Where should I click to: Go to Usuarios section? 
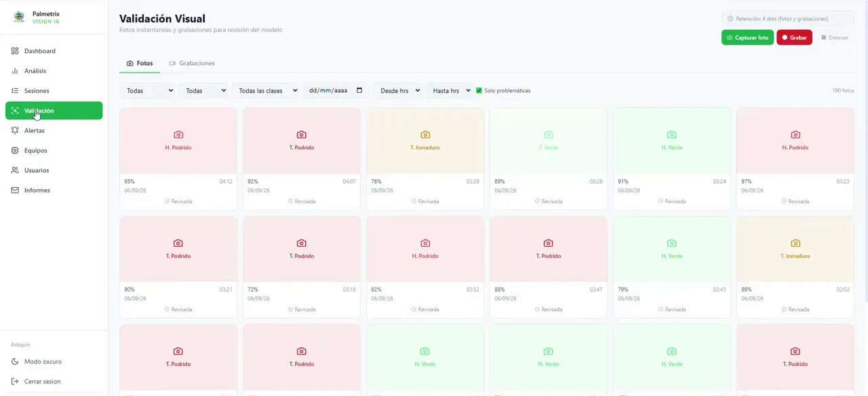(x=54, y=170)
